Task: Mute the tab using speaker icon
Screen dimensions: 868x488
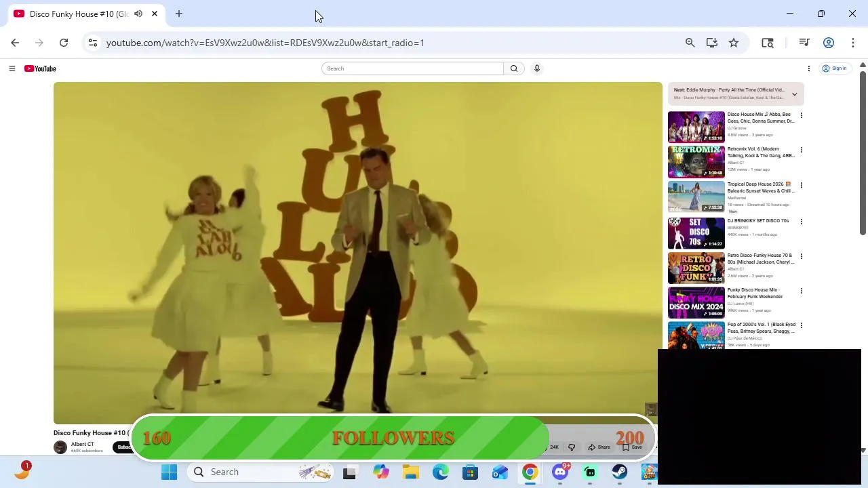Action: point(138,14)
